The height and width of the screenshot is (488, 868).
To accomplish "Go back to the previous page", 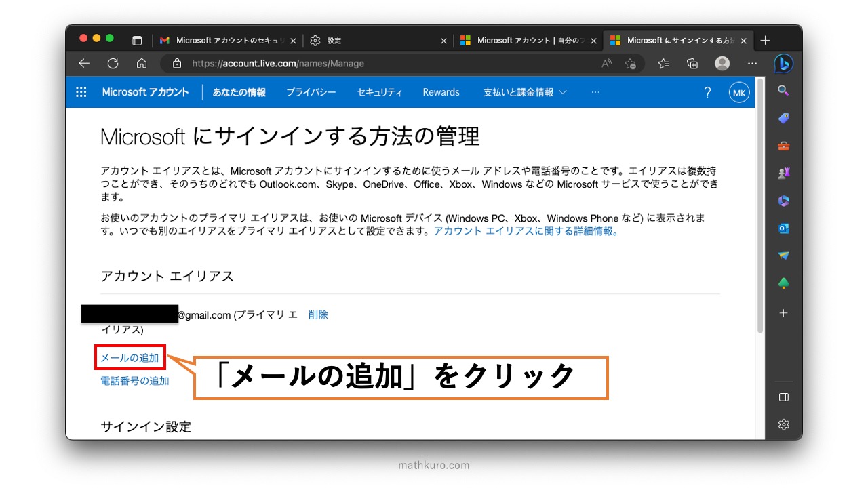I will pyautogui.click(x=84, y=63).
